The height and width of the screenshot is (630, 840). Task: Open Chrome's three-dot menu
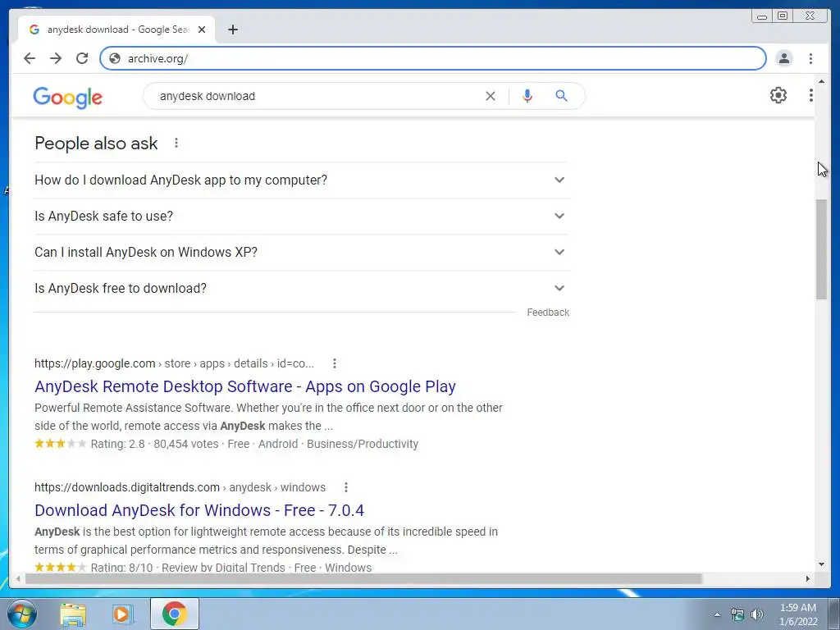click(x=810, y=58)
